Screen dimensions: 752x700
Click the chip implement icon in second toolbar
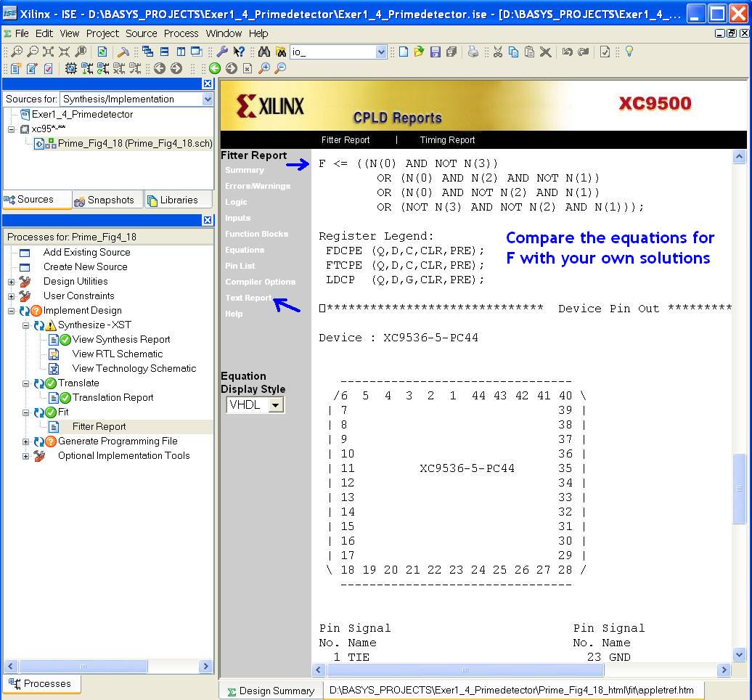70,68
